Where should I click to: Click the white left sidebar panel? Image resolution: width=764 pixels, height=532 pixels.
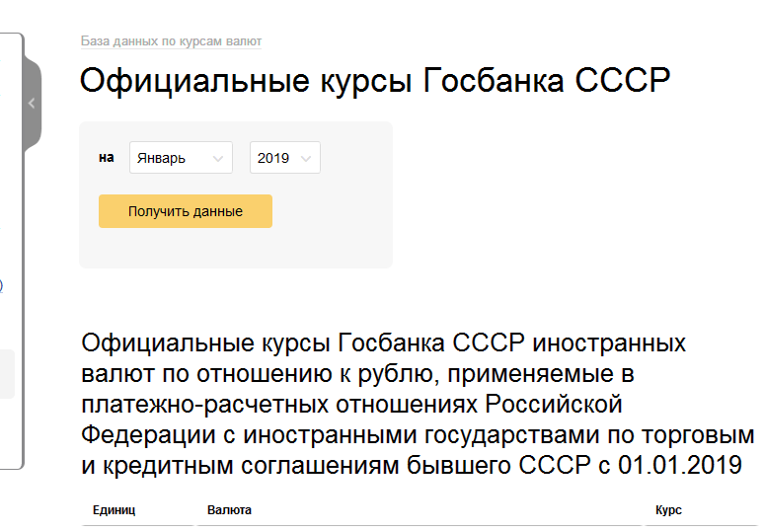[x=10, y=197]
